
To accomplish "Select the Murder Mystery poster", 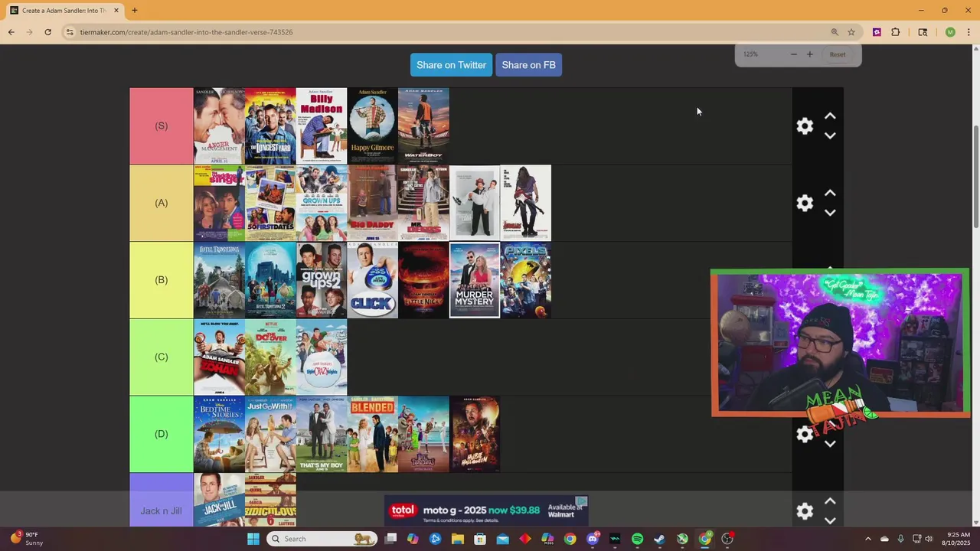I will [x=475, y=280].
